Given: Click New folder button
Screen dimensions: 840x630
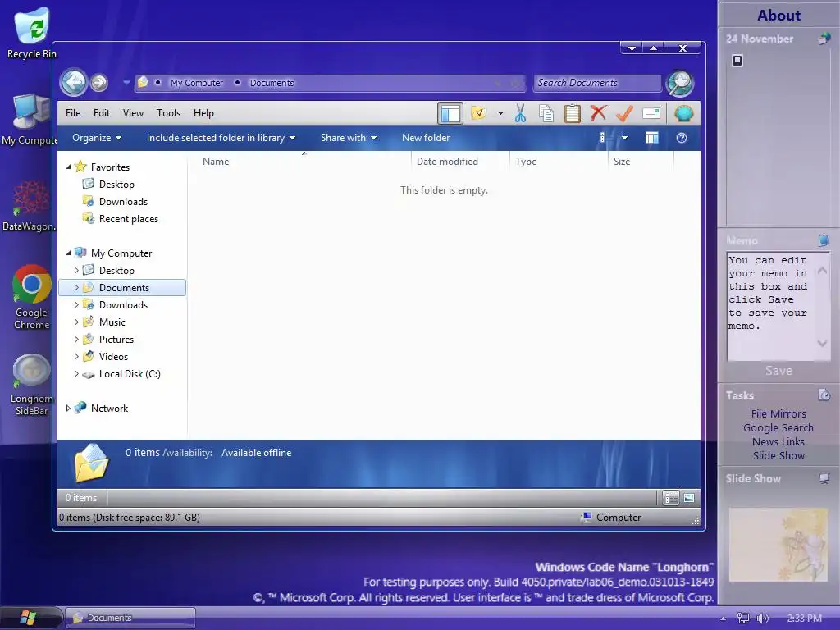Looking at the screenshot, I should pos(426,138).
